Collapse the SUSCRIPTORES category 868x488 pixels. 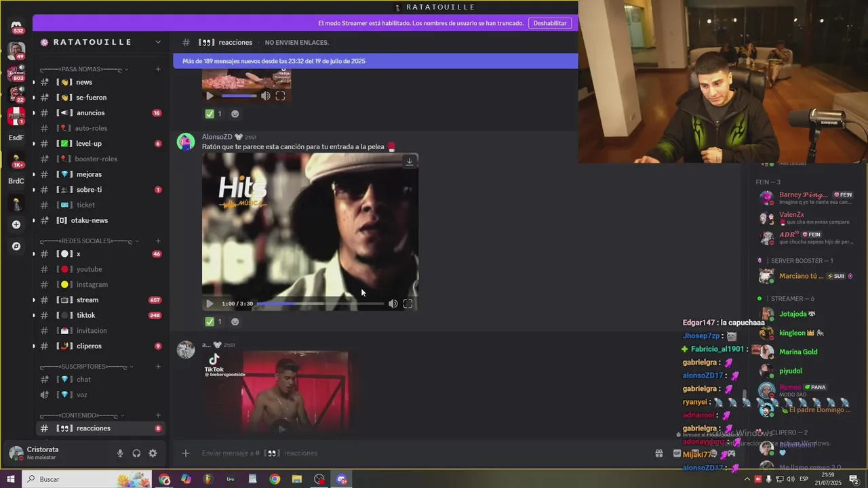coord(86,367)
